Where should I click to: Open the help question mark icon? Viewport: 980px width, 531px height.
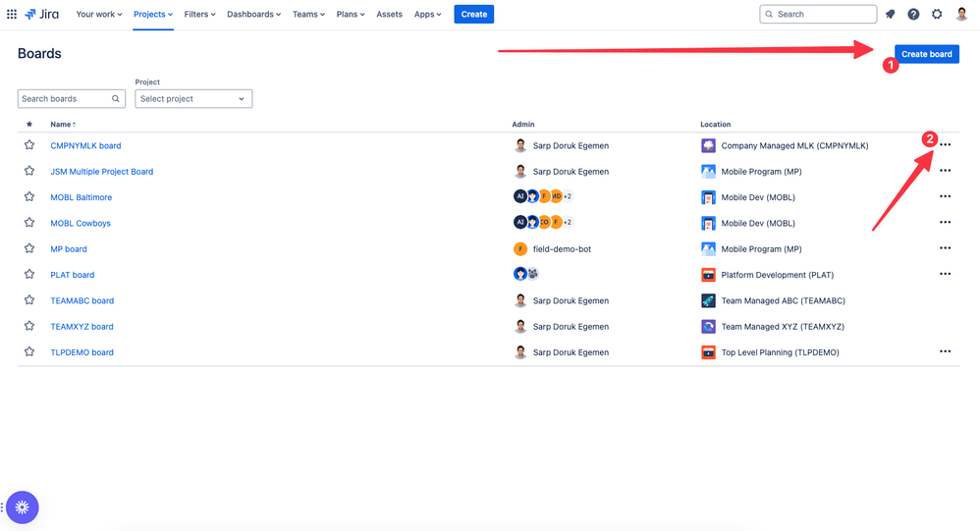click(x=913, y=14)
